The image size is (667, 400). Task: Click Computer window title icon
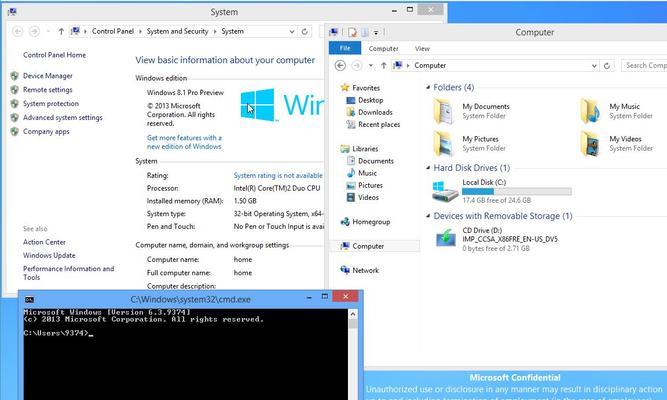[x=334, y=32]
